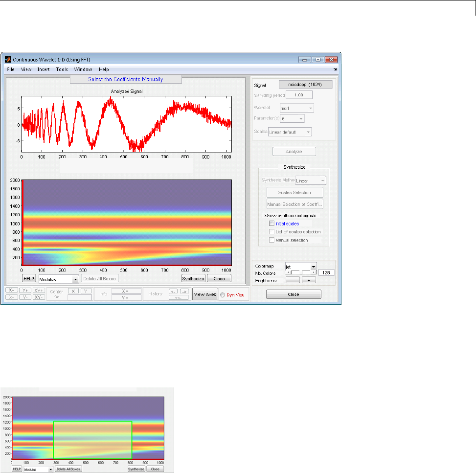
Task: Toggle the View Axes button
Action: pyautogui.click(x=205, y=294)
